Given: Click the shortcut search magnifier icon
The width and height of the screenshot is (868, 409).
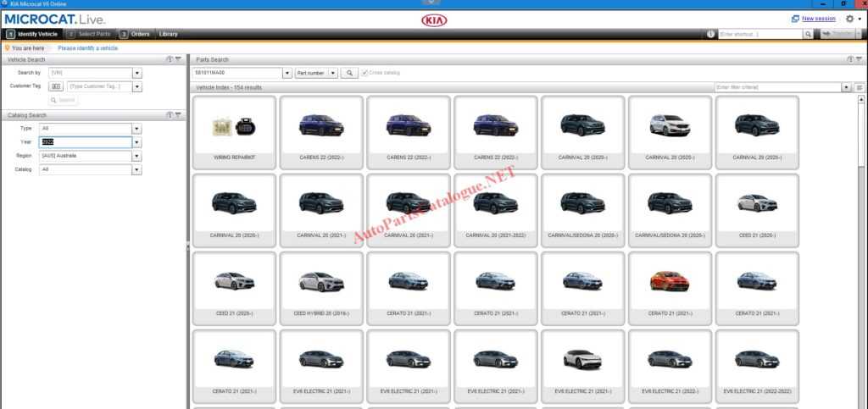Looking at the screenshot, I should click(810, 34).
